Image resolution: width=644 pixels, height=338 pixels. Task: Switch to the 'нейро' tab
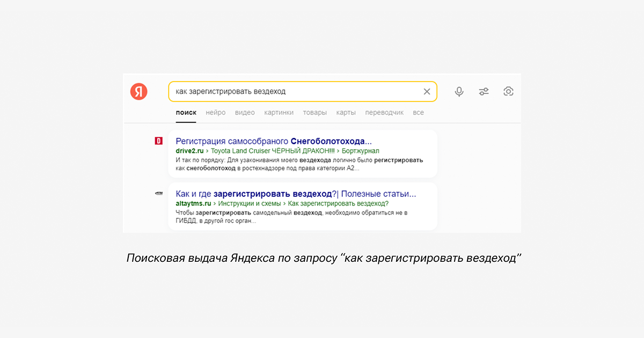[215, 113]
